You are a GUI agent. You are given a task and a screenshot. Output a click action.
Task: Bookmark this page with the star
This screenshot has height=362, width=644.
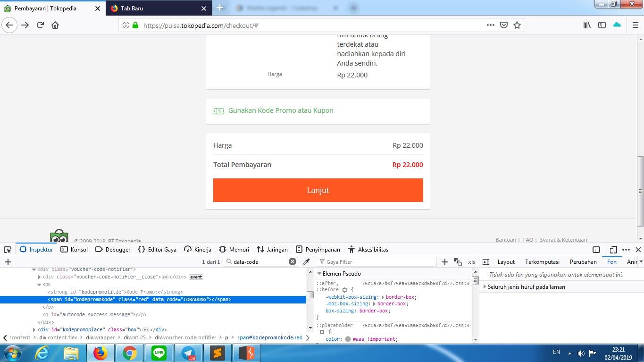(x=517, y=25)
